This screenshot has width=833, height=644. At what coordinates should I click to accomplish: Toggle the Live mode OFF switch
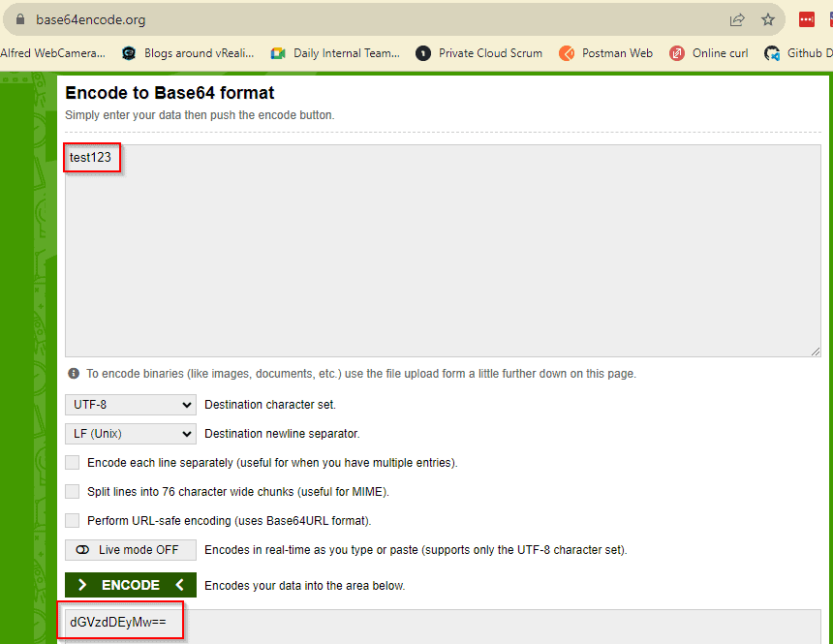point(131,550)
